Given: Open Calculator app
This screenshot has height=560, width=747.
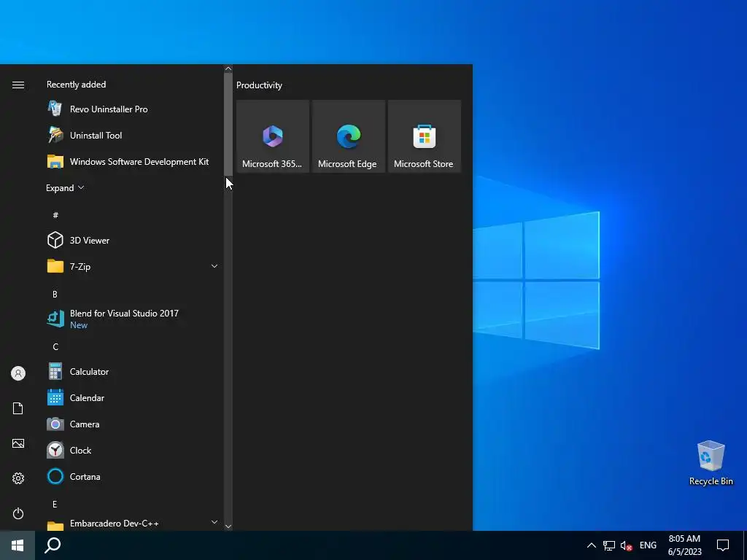Looking at the screenshot, I should coord(131,371).
